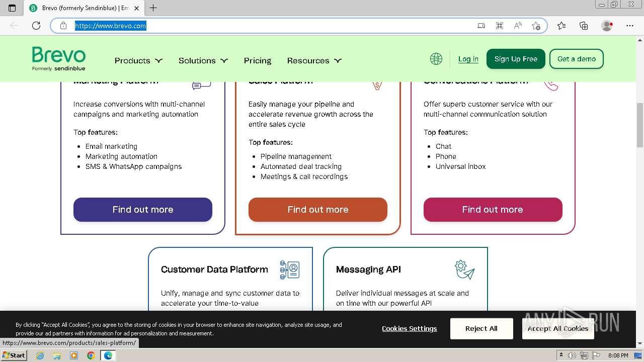Click the Automated deal tracking item

coord(301,166)
